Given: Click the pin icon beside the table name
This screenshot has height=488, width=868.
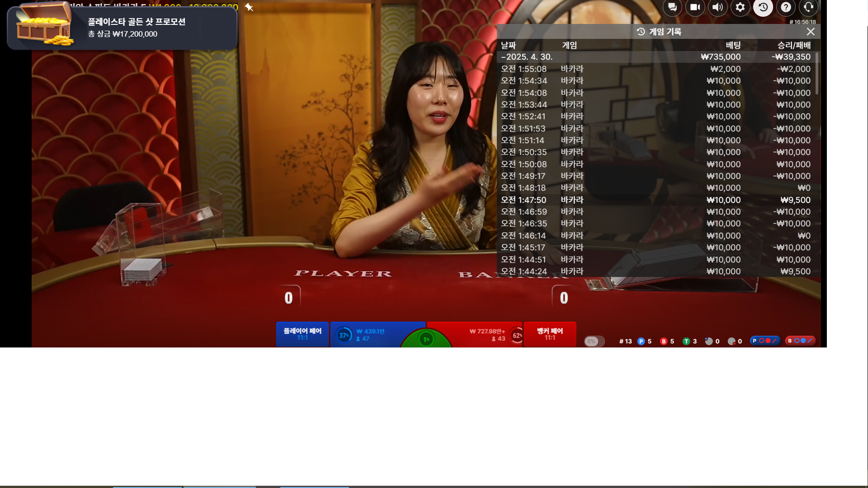Looking at the screenshot, I should (249, 7).
